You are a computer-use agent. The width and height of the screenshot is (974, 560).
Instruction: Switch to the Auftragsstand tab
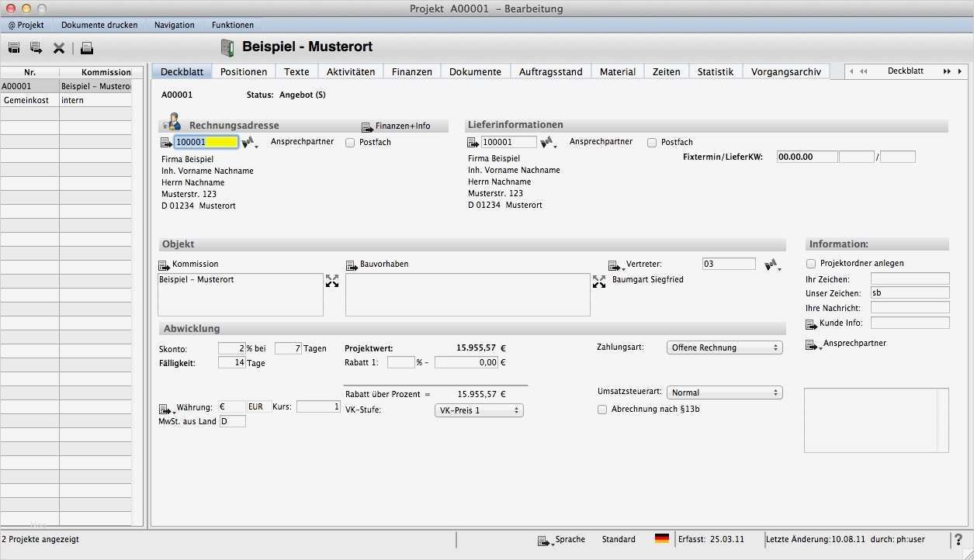tap(551, 71)
